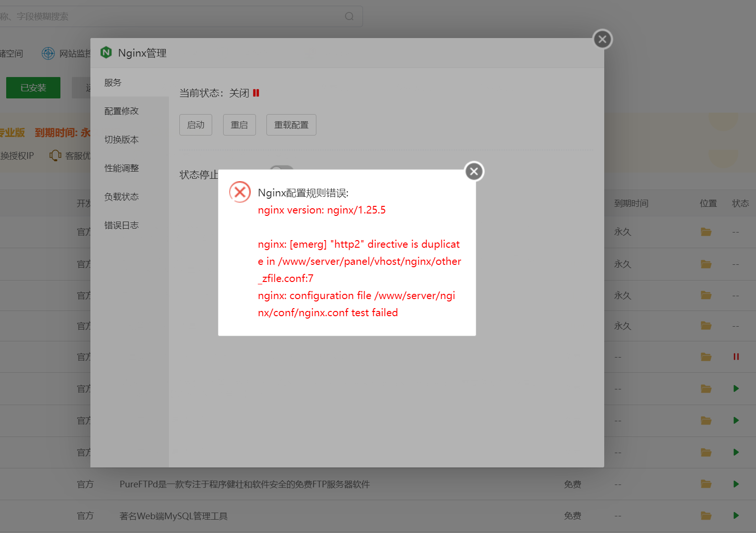Toggle the 状态停止 alert switch
Viewport: 756px width, 533px height.
click(x=282, y=168)
